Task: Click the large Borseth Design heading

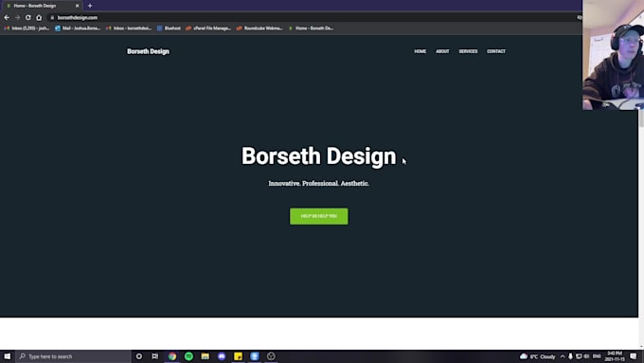Action: (x=319, y=156)
